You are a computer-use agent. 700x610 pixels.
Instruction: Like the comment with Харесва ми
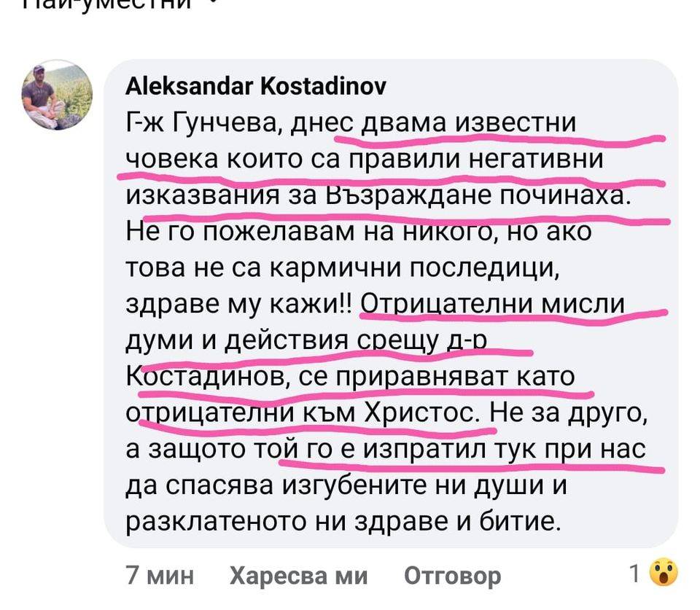coord(299,576)
